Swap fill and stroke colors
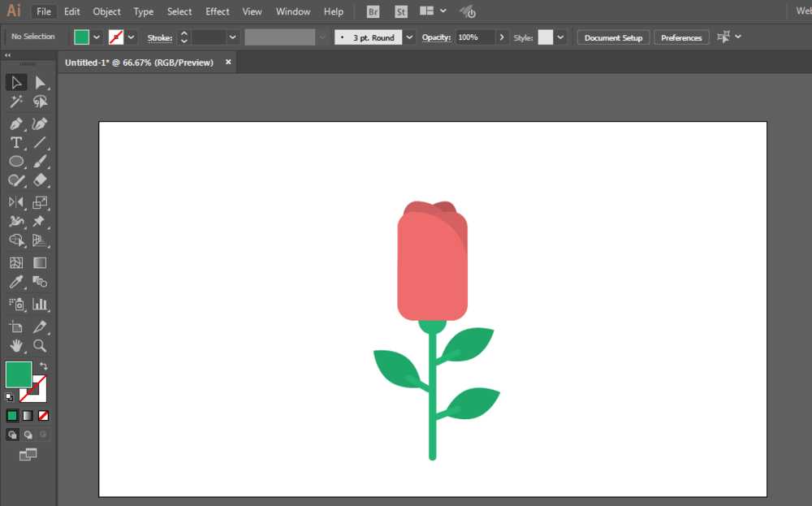 [x=44, y=366]
